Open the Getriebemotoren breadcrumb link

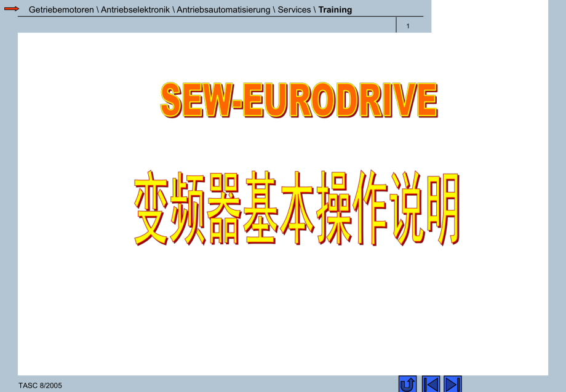tap(60, 9)
